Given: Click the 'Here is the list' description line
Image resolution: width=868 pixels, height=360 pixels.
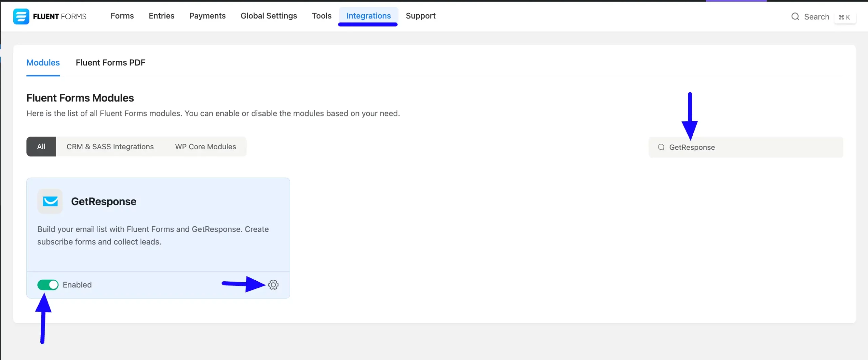Looking at the screenshot, I should 213,113.
